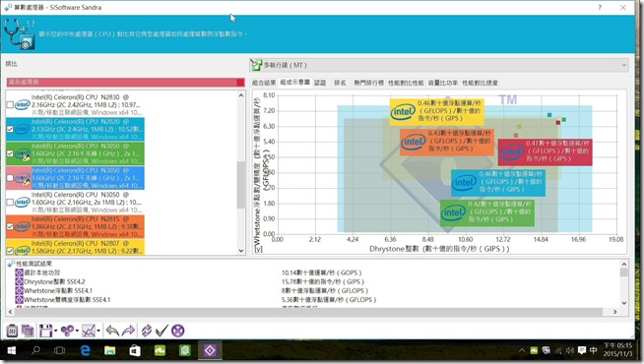Select the 性能測試結果 tree header
Screen dimensions: 644x364
pyautogui.click(x=33, y=264)
